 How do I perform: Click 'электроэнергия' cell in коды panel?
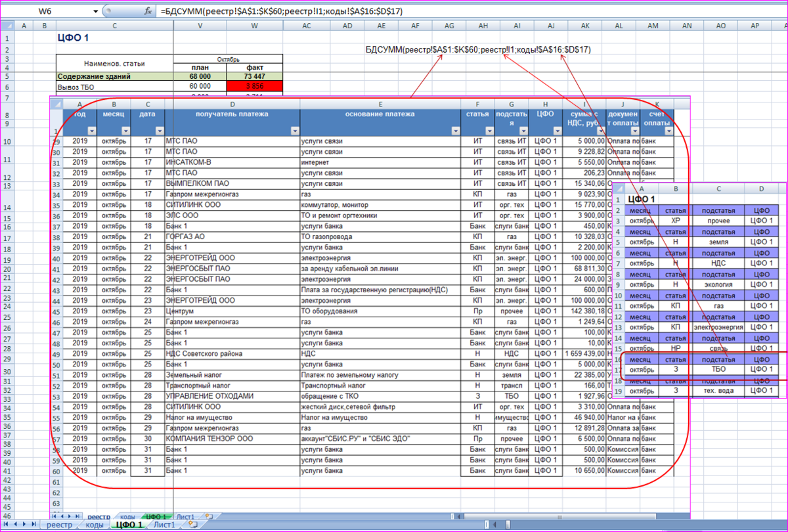point(718,327)
